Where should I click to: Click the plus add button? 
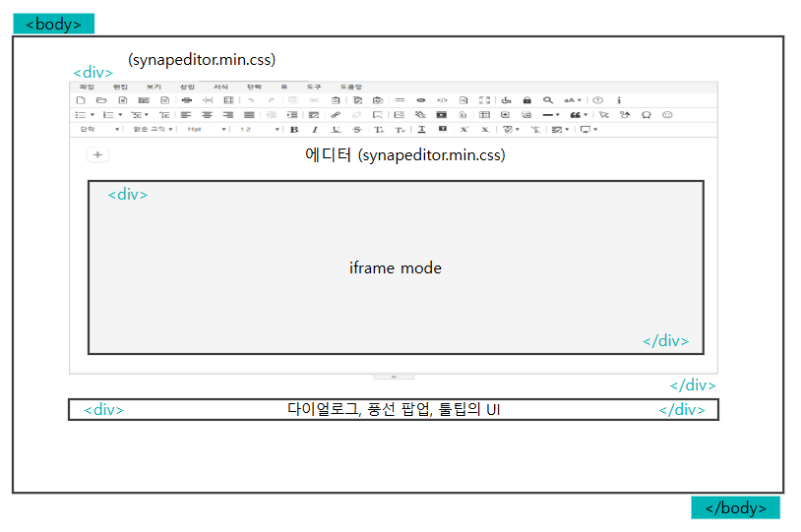point(98,154)
